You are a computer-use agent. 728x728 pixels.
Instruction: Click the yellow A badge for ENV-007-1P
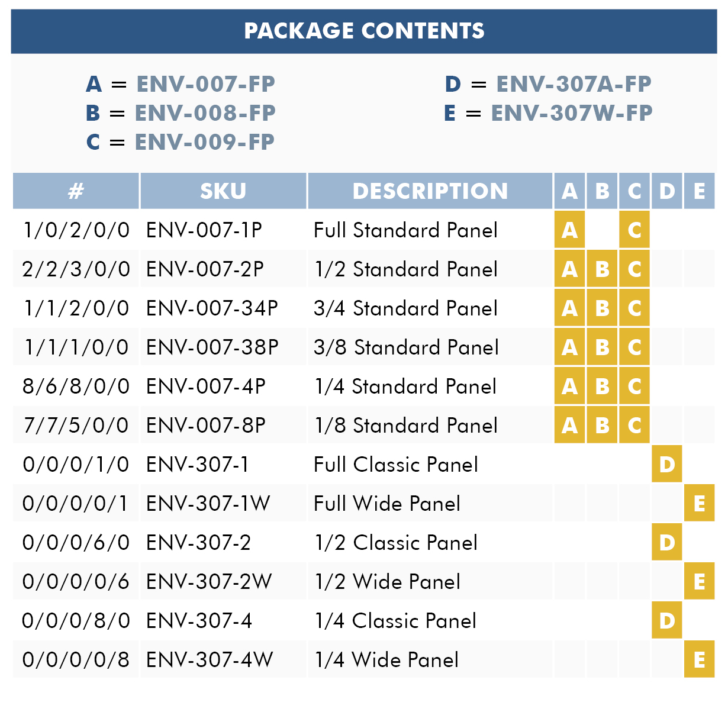(569, 230)
